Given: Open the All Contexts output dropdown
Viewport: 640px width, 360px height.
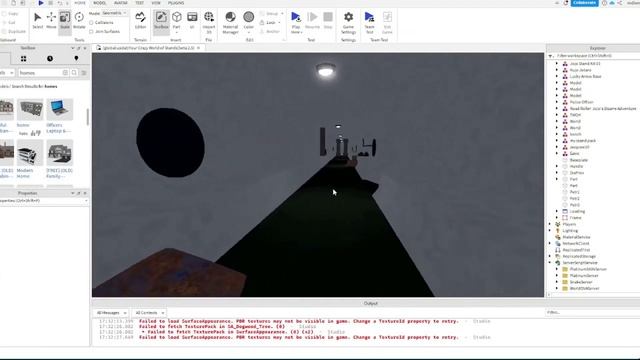Looking at the screenshot, I should (149, 313).
